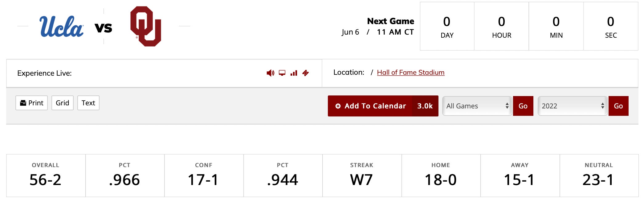Screen dimensions: 644x202
Task: Click the 3.0k calendar subscriber count
Action: tap(425, 106)
